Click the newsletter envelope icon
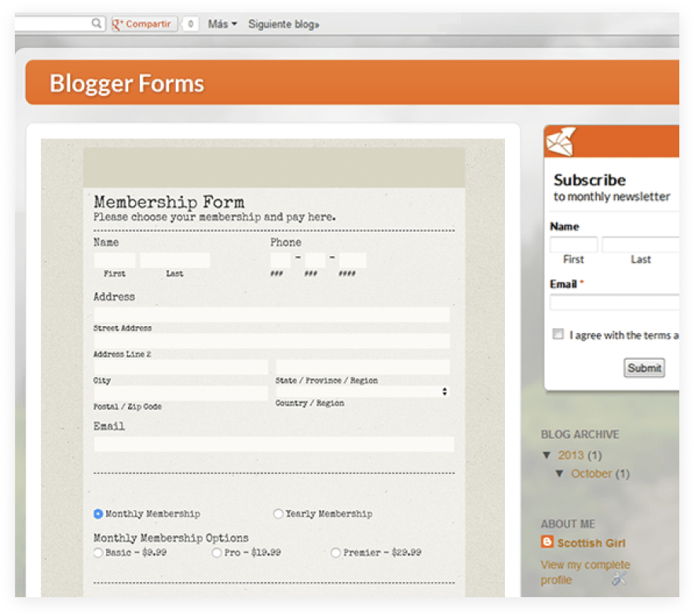The width and height of the screenshot is (695, 616). (x=561, y=141)
